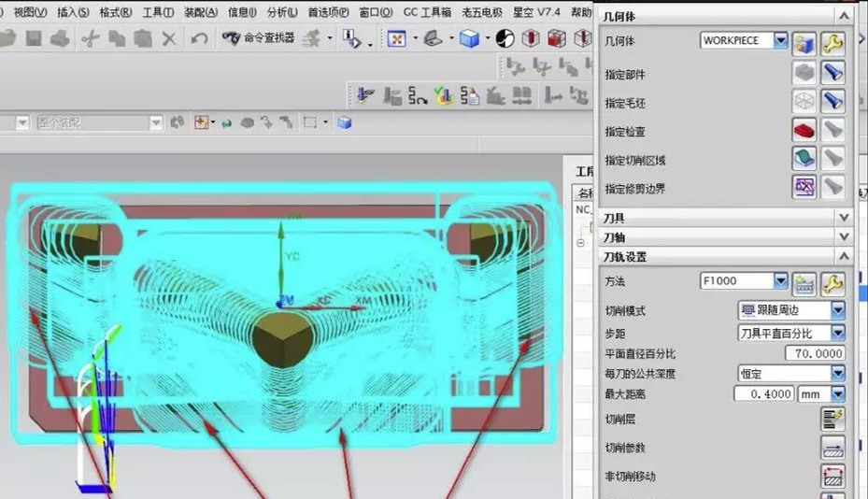Open the GC 工具箱 menu
This screenshot has height=499, width=868.
coord(427,12)
